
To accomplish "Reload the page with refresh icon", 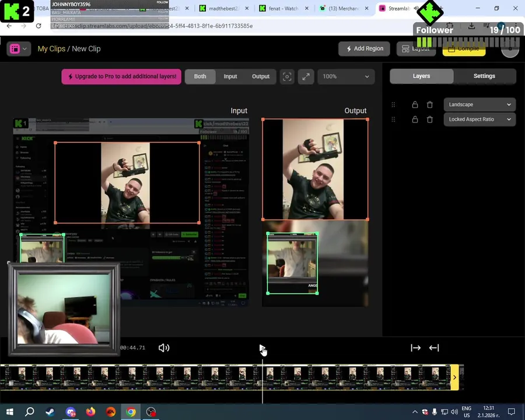I will point(38,26).
